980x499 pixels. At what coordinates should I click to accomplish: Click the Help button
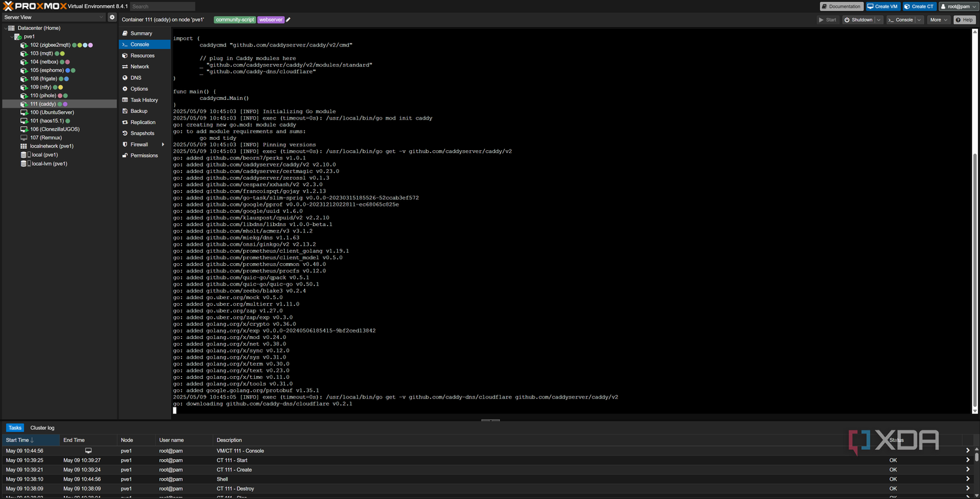tap(965, 20)
